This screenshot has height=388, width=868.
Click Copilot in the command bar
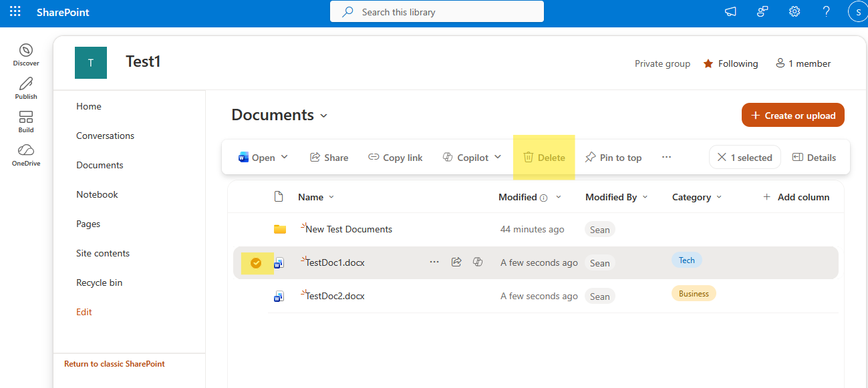(466, 157)
